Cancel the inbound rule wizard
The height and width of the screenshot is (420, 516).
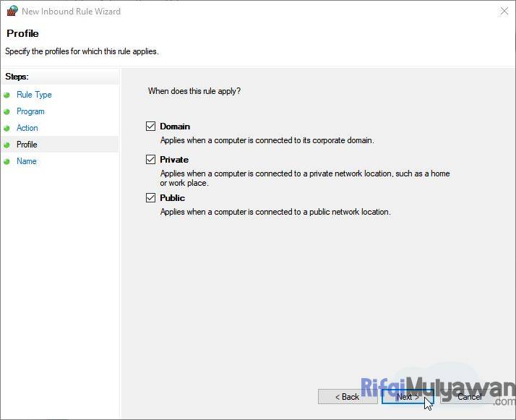tap(469, 397)
